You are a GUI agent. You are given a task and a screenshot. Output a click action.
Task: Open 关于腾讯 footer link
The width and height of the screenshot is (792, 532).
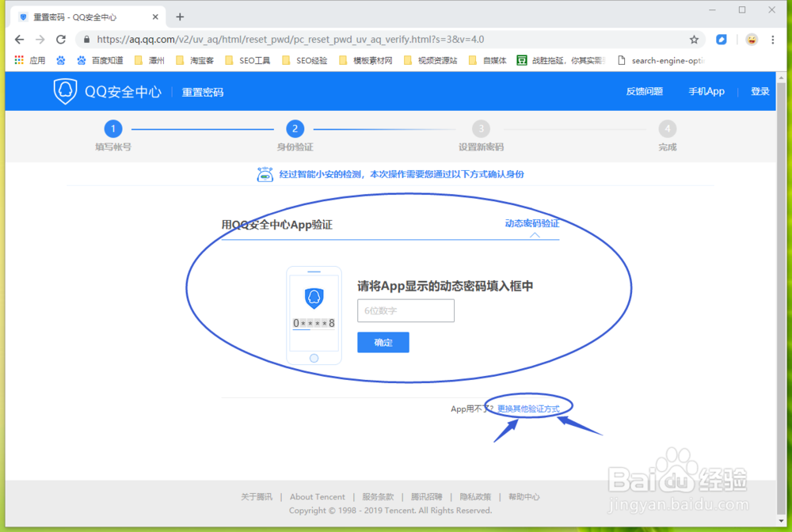(256, 496)
